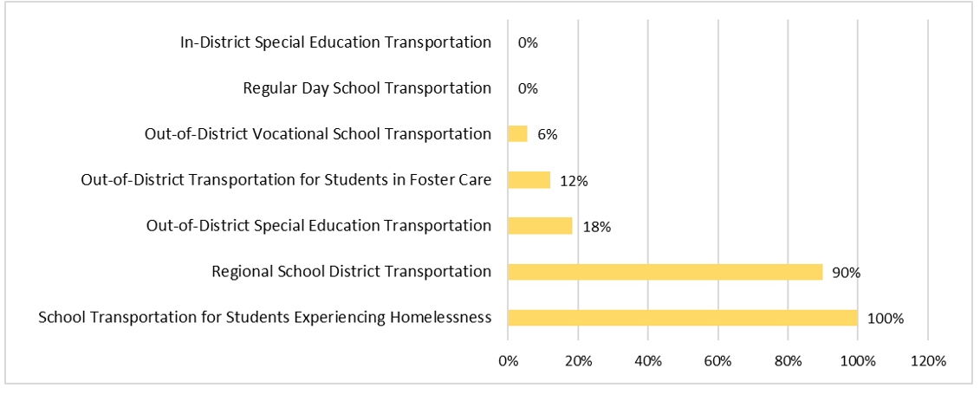Click the 40% axis tick label
Screen dimensions: 980x394
pyautogui.click(x=648, y=360)
